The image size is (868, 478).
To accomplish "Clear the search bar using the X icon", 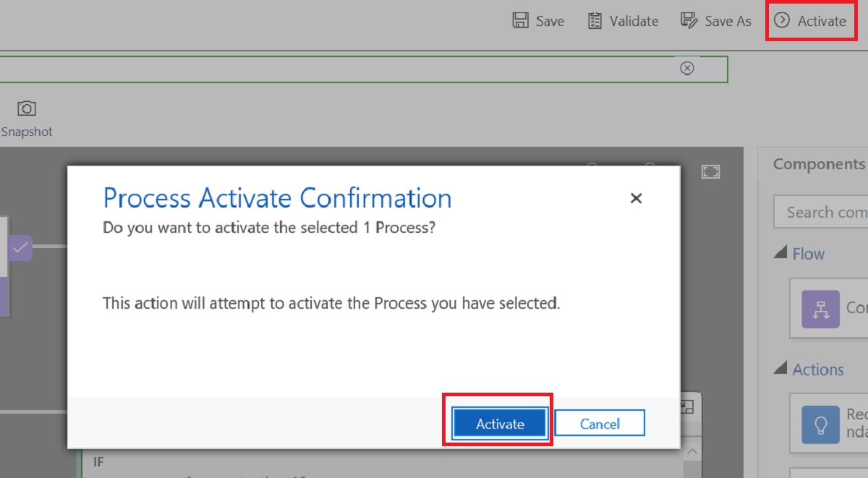I will click(x=686, y=67).
